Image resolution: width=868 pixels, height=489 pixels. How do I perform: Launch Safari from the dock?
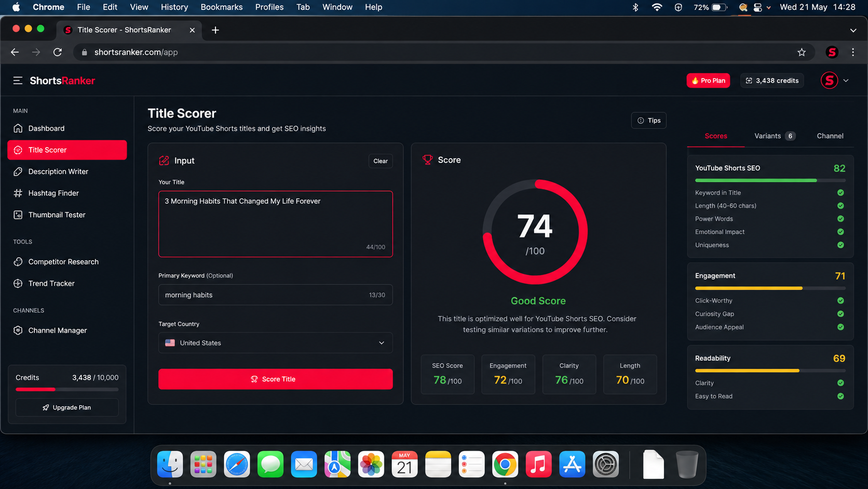237,464
